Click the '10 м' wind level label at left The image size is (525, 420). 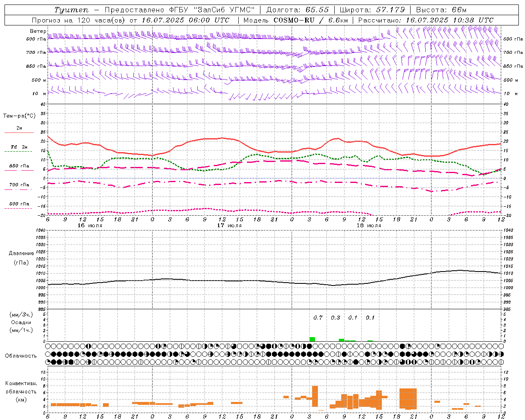(x=39, y=94)
